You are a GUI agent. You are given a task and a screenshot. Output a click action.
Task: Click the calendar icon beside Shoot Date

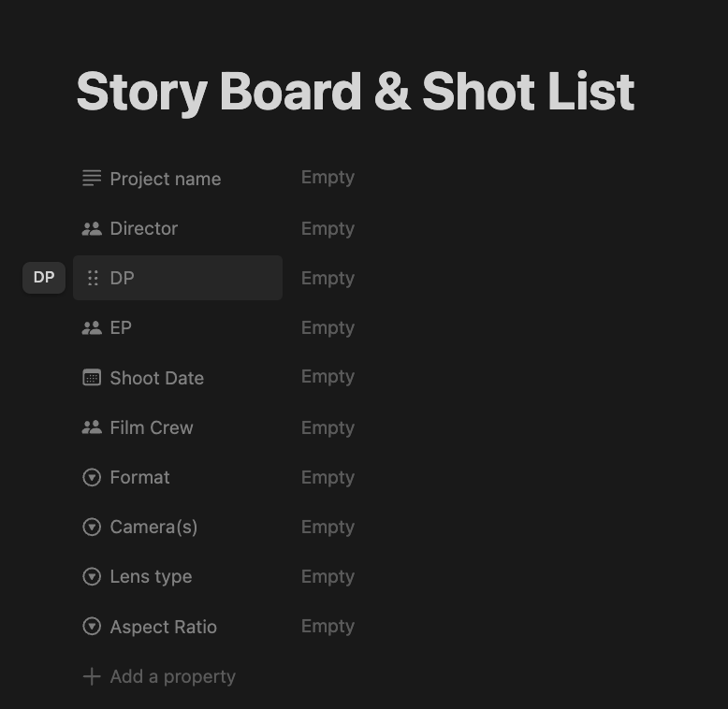[92, 378]
